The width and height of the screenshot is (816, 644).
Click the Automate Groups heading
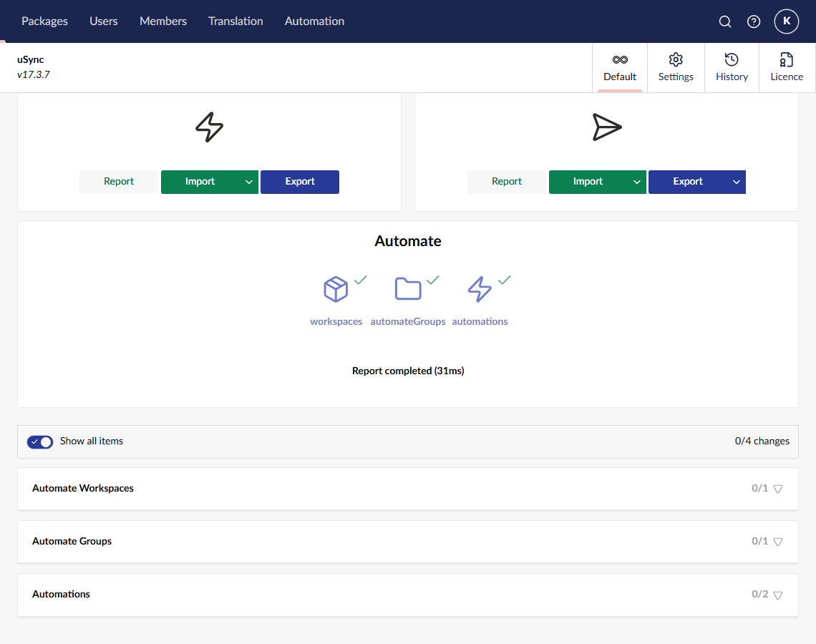click(72, 542)
